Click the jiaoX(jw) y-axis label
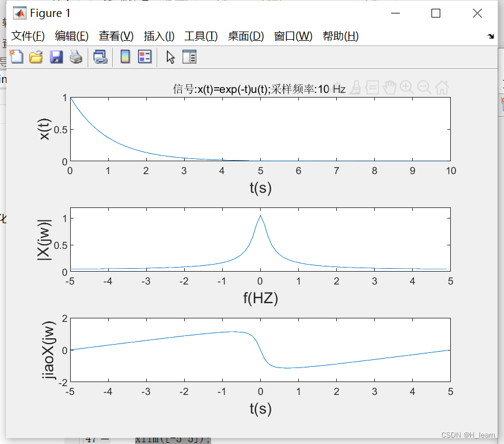The image size is (504, 444). pyautogui.click(x=49, y=350)
